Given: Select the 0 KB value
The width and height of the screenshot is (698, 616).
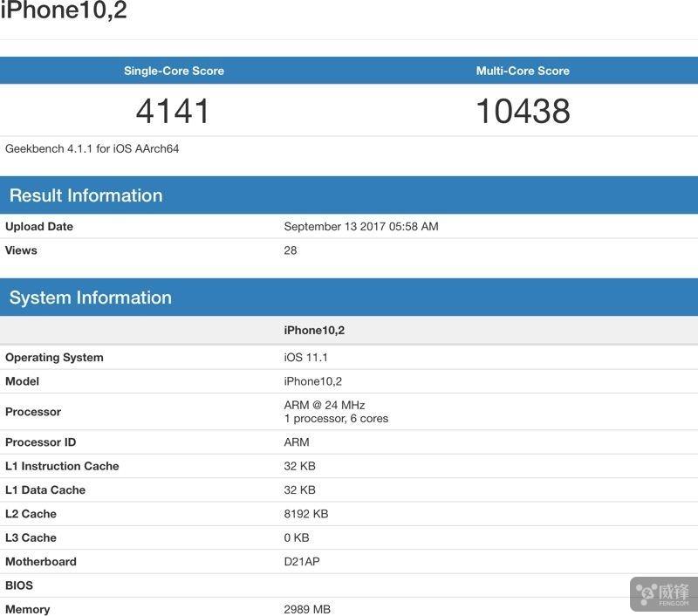Looking at the screenshot, I should tap(297, 537).
